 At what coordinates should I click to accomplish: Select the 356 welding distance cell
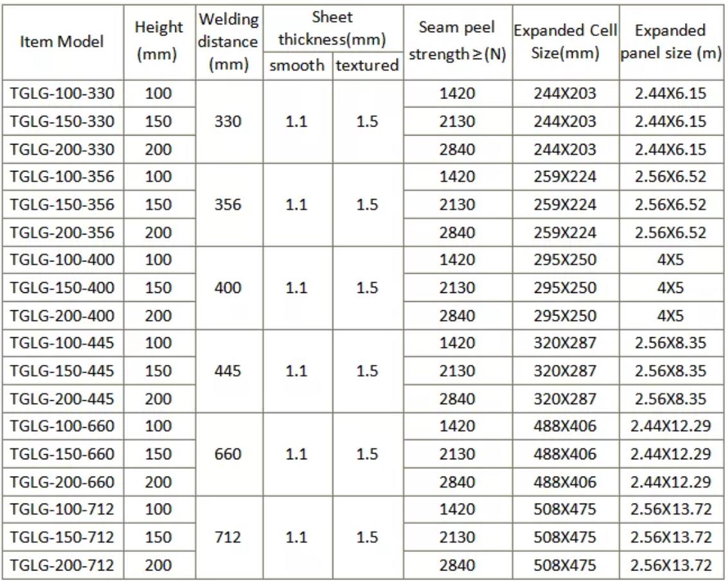pos(229,205)
